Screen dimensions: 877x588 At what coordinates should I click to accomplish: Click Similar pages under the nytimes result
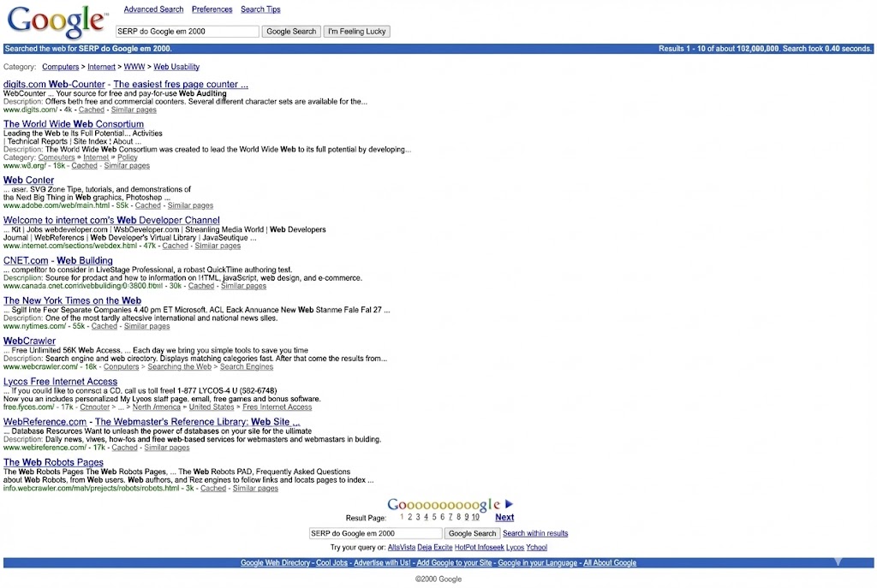146,325
